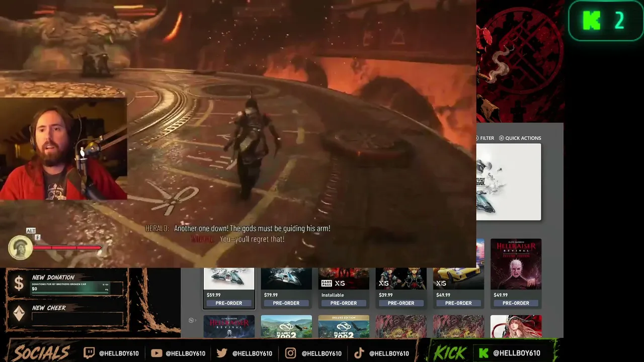644x362 pixels.
Task: Click the Filter button icon in the store
Action: pos(477,138)
